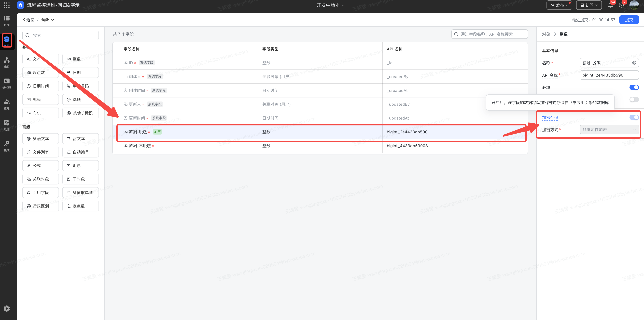Click the field name/API search box
The height and width of the screenshot is (320, 644).
pyautogui.click(x=489, y=34)
